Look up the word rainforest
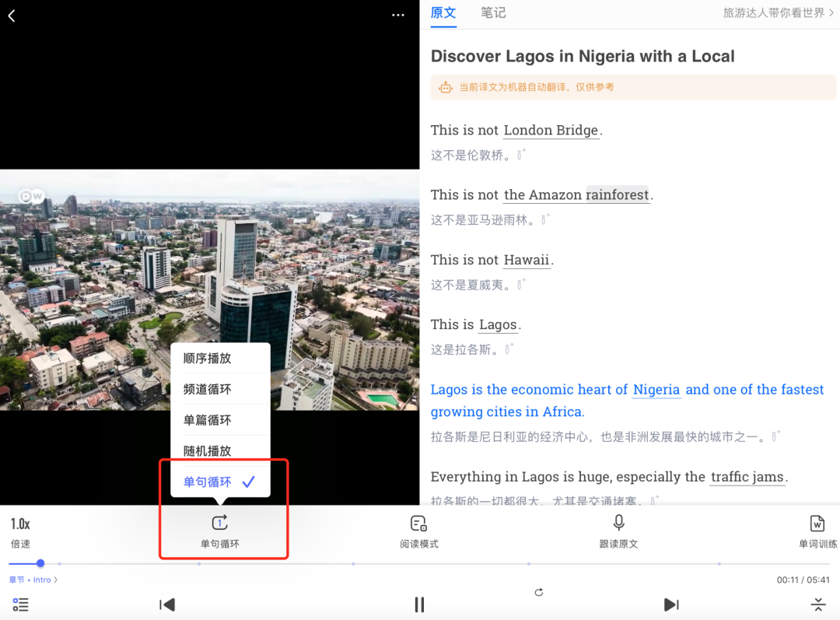Viewport: 840px width, 620px height. click(617, 194)
